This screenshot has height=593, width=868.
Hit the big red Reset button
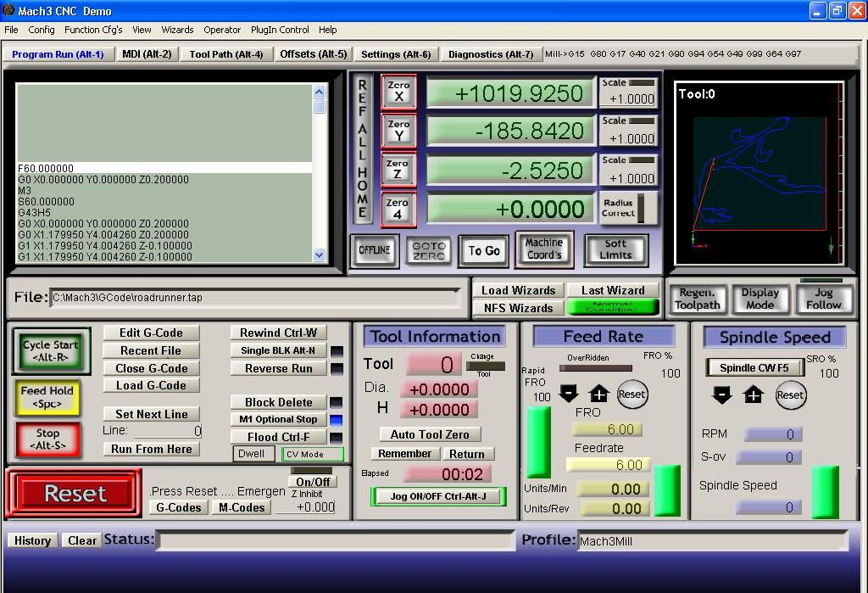tap(75, 493)
